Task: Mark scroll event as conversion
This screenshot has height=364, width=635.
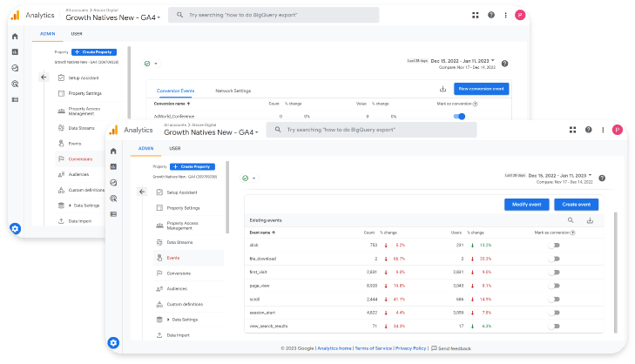Action: pos(554,300)
